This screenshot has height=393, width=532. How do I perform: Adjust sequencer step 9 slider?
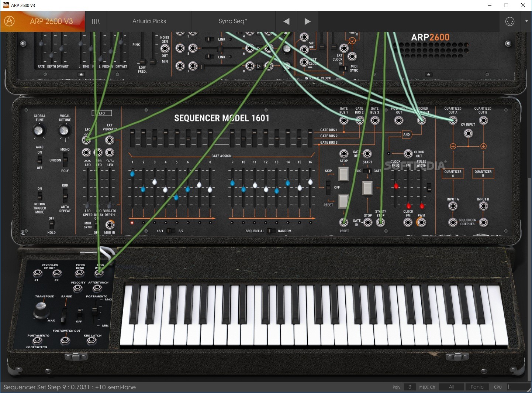[232, 183]
